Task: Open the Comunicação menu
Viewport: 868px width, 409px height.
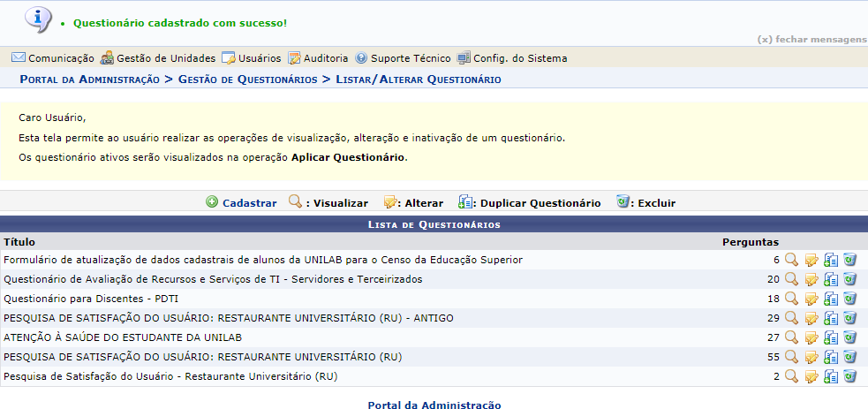Action: point(53,58)
